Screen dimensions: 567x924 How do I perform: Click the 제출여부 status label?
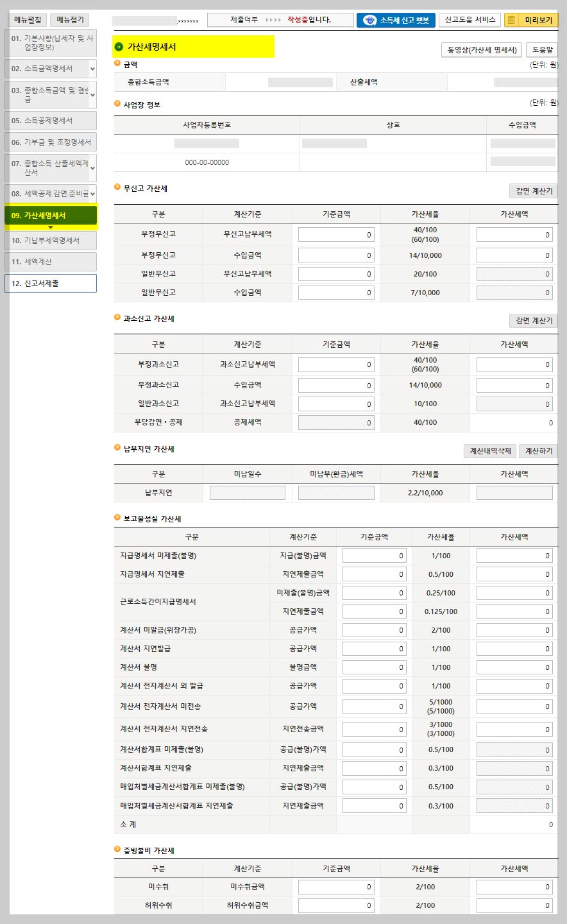(x=244, y=20)
